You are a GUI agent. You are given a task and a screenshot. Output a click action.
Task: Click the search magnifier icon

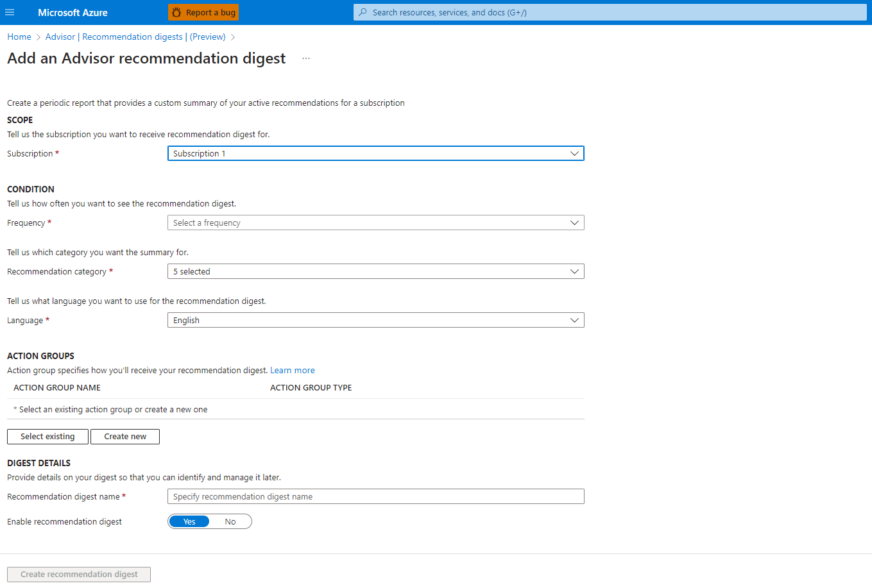(x=363, y=12)
